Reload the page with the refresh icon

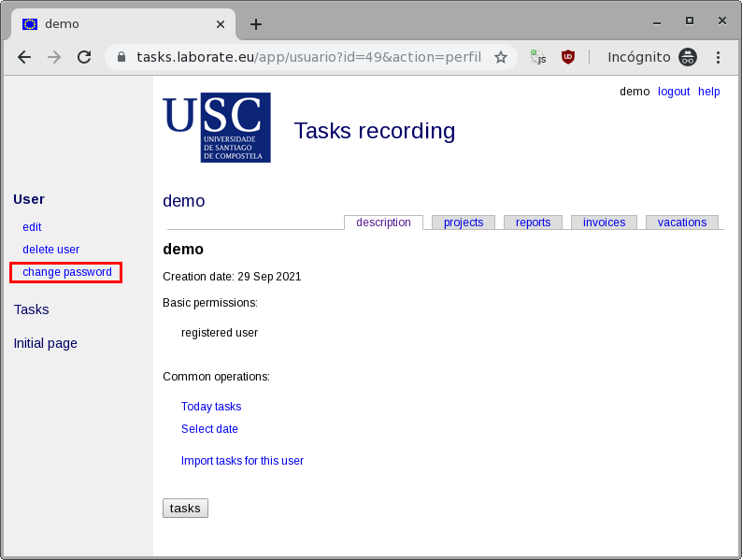pyautogui.click(x=84, y=57)
